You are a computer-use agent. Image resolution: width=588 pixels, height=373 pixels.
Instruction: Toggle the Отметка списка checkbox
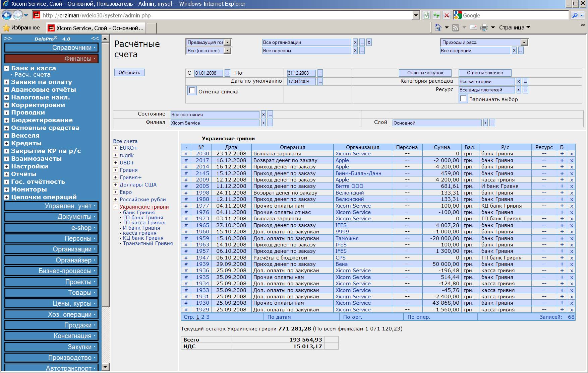point(192,91)
